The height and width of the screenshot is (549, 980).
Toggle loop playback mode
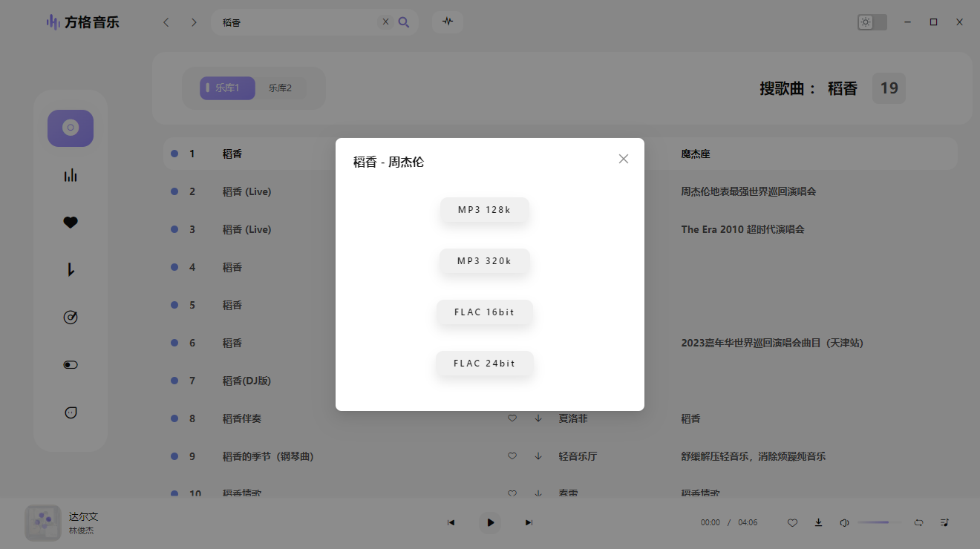[x=918, y=522]
